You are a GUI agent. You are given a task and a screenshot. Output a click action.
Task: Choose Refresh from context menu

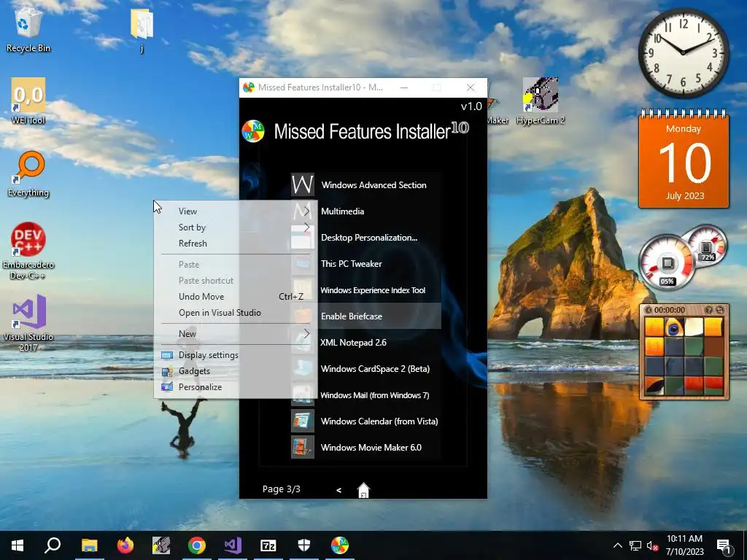point(236,244)
